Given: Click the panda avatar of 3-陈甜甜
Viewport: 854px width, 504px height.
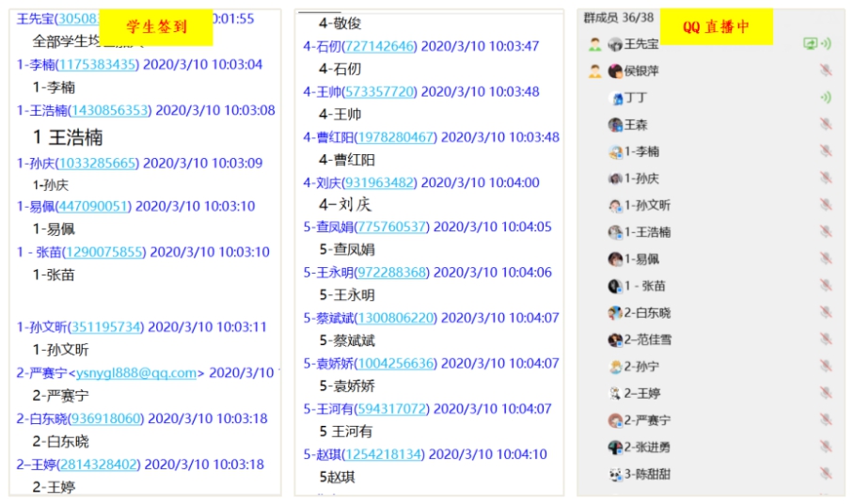Looking at the screenshot, I should click(x=615, y=475).
